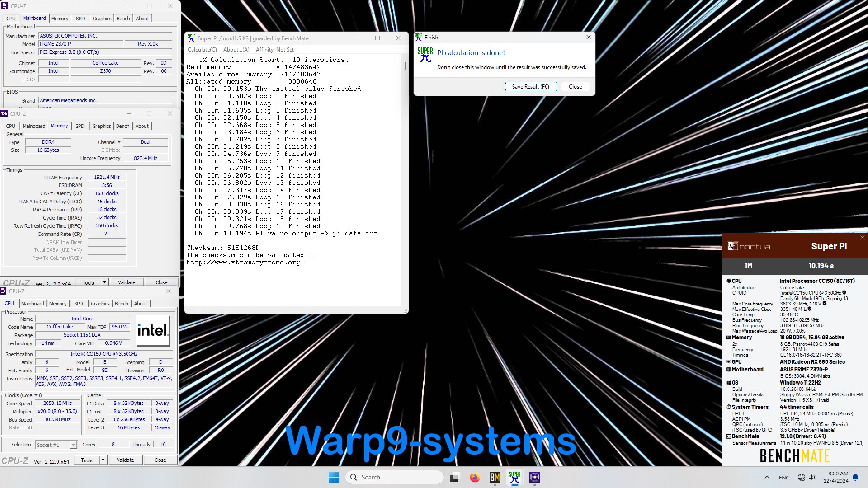
Task: Click CPU-Z Mainboard window title icon
Action: (x=5, y=6)
